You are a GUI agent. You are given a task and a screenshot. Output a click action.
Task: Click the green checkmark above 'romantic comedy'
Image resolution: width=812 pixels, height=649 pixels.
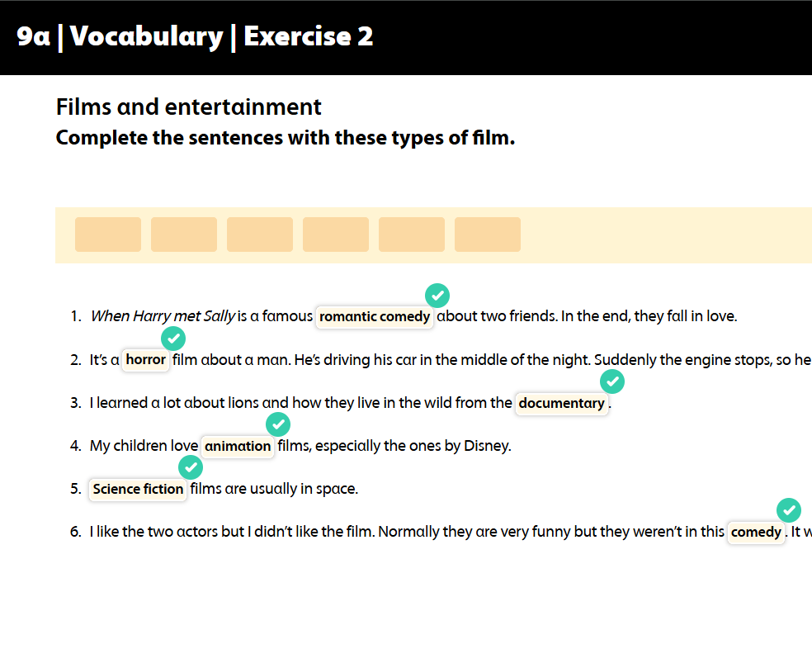pos(437,295)
